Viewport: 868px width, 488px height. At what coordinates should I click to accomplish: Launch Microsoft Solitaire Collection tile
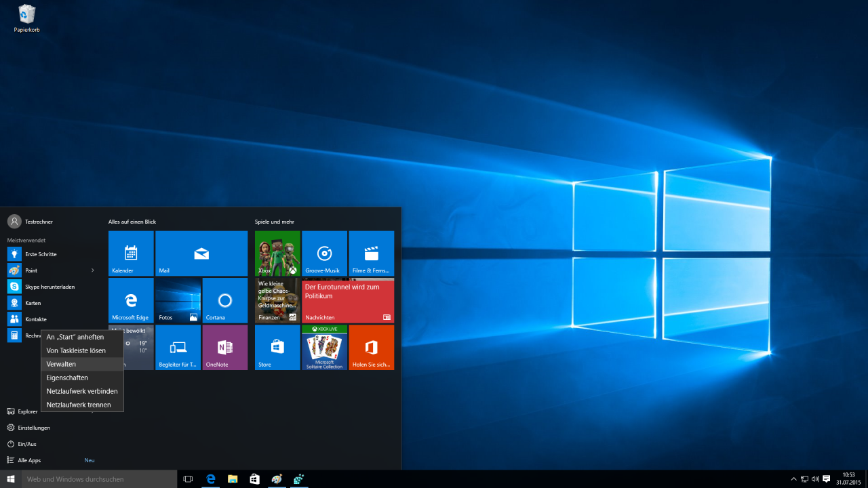tap(324, 348)
